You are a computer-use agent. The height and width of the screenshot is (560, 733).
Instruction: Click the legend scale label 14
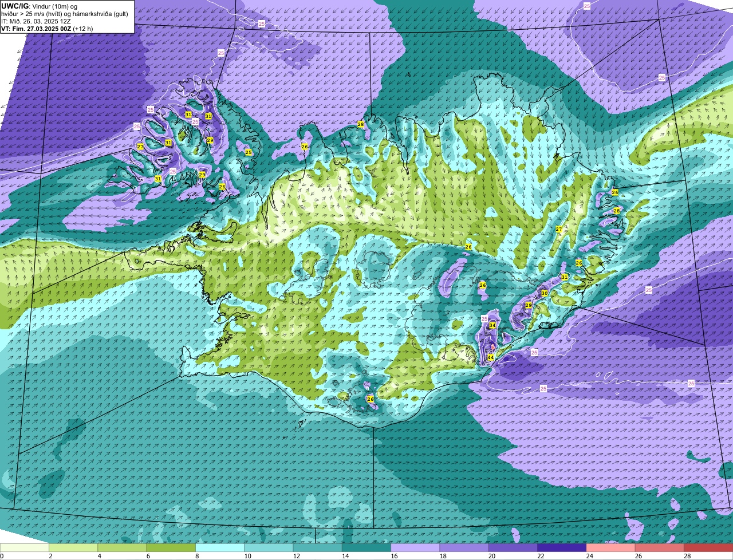pyautogui.click(x=345, y=556)
